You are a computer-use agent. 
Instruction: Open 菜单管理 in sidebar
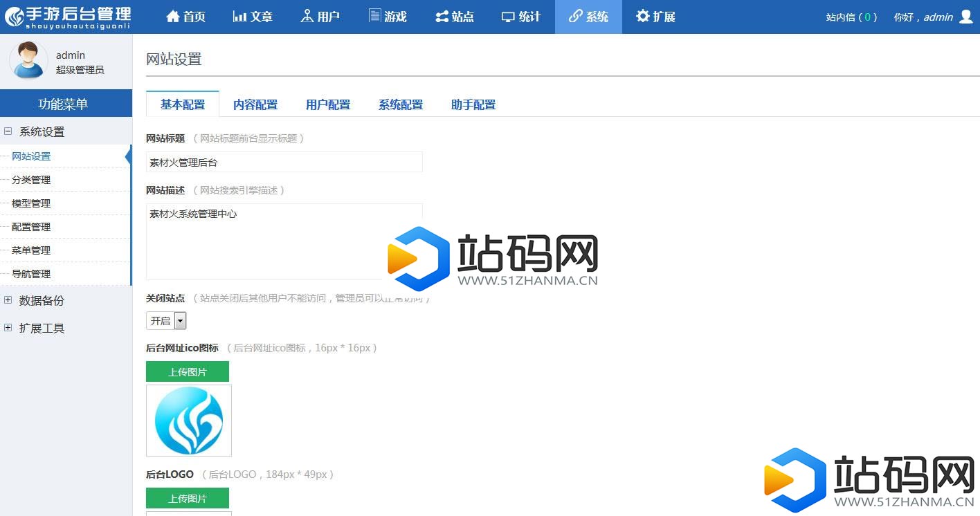(x=31, y=250)
